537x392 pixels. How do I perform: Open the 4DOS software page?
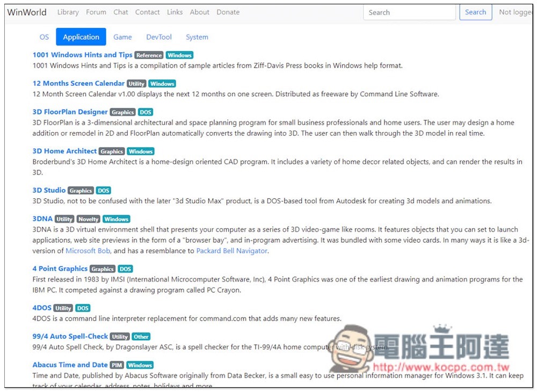click(x=41, y=308)
